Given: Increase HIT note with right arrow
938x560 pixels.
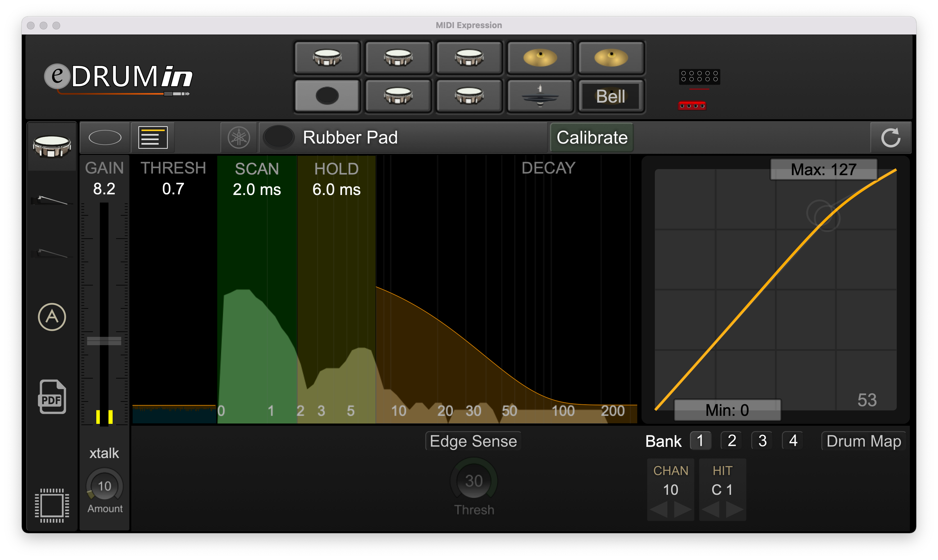Looking at the screenshot, I should tap(735, 510).
